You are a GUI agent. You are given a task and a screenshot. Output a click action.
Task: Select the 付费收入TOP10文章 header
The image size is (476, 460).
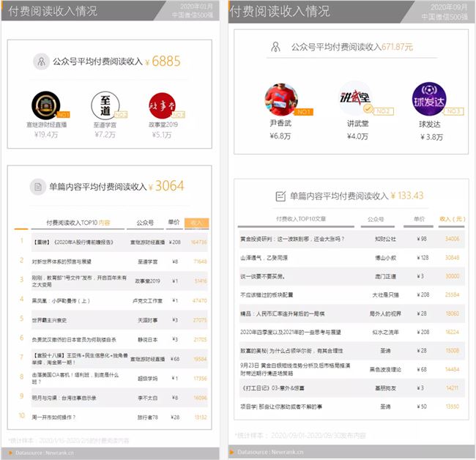(x=300, y=219)
